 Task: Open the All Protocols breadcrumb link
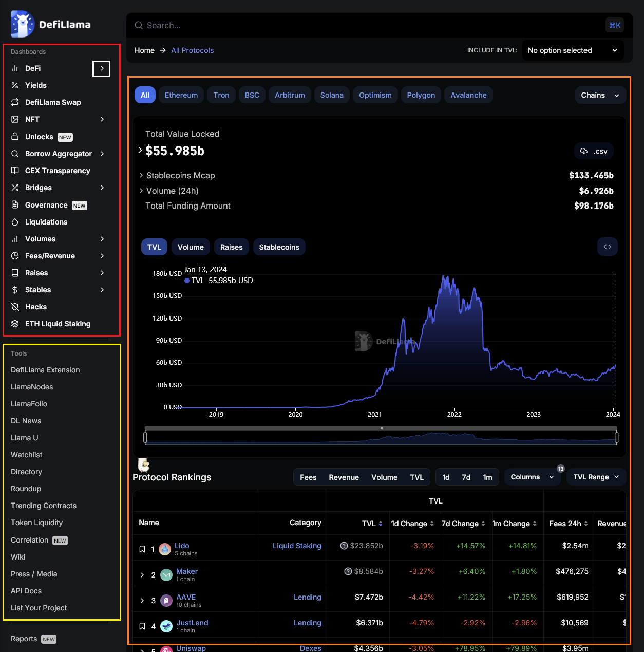click(192, 50)
